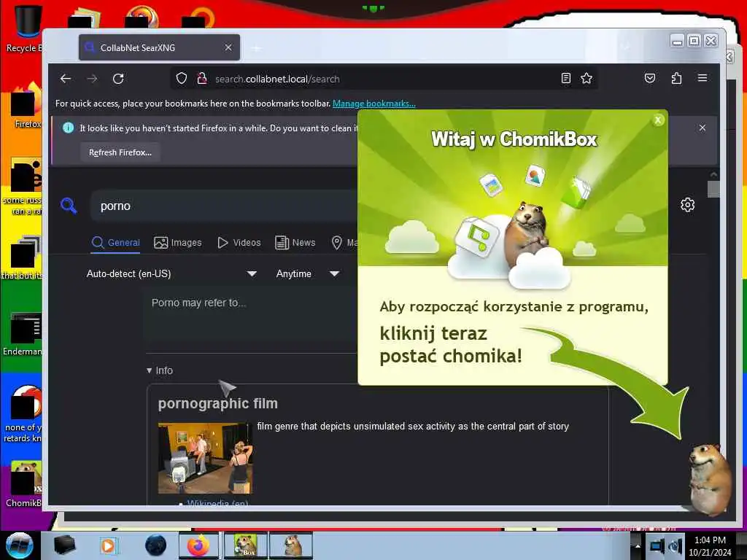Click the ChomikBox hamster character

709,480
